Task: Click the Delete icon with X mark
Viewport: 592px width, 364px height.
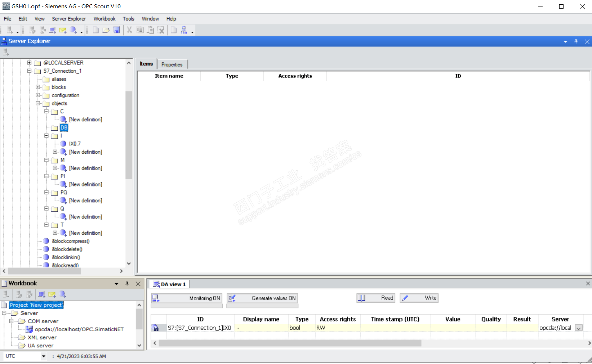Action: (x=161, y=30)
